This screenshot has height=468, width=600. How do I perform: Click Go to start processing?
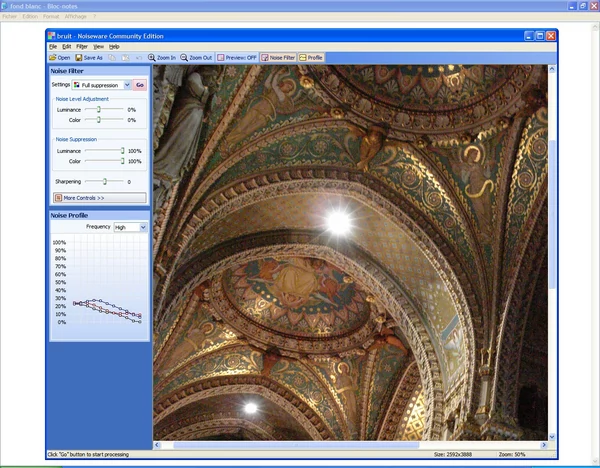point(140,85)
